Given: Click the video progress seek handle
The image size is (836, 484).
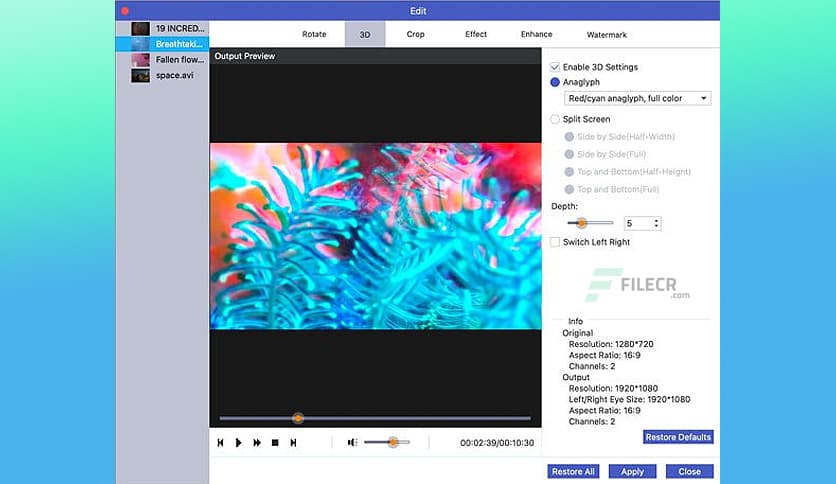Looking at the screenshot, I should point(298,418).
